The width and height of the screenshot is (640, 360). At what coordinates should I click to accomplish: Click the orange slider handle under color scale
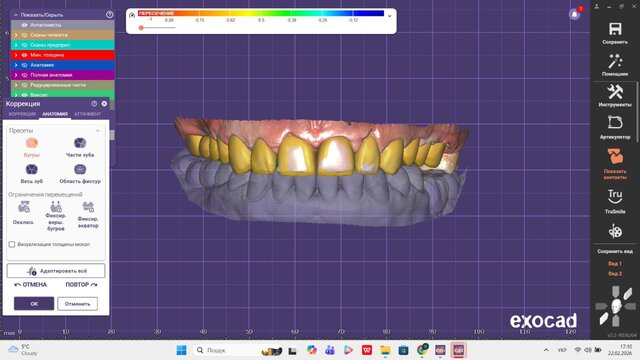pyautogui.click(x=141, y=28)
